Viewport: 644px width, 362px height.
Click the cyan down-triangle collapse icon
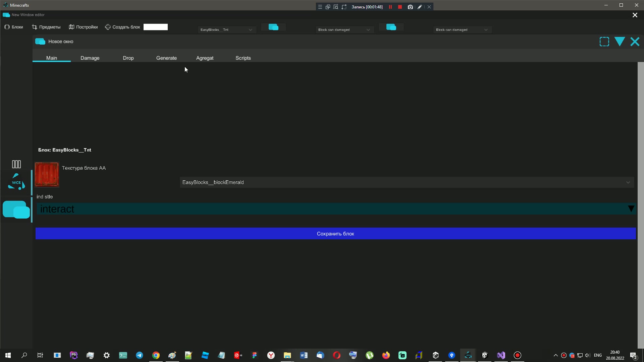point(620,42)
